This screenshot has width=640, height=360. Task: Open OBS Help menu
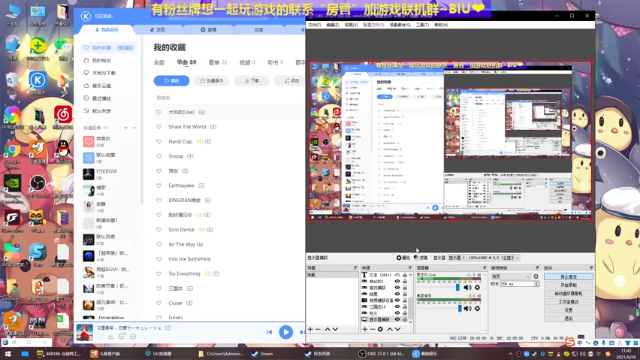pyautogui.click(x=441, y=25)
